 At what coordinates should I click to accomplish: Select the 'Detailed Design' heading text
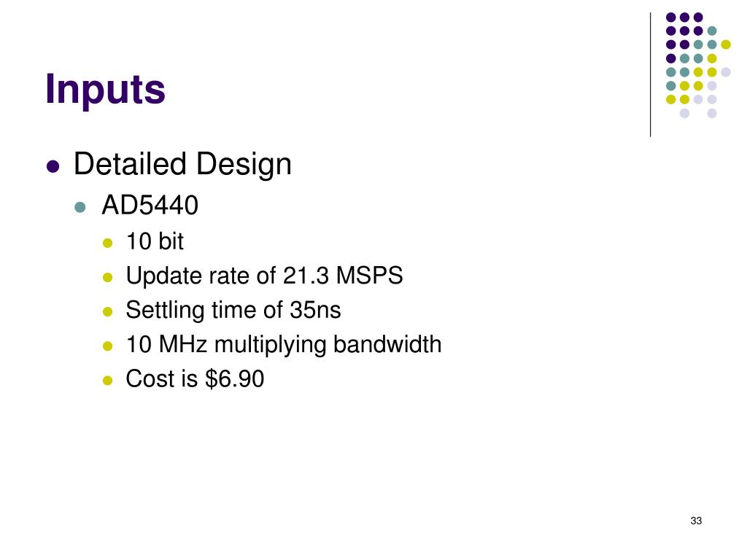(182, 165)
